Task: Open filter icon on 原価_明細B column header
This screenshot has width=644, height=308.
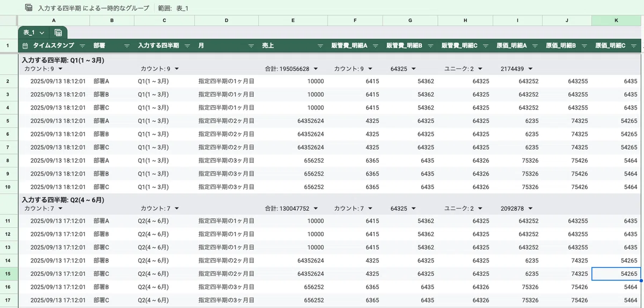Action: click(x=584, y=46)
